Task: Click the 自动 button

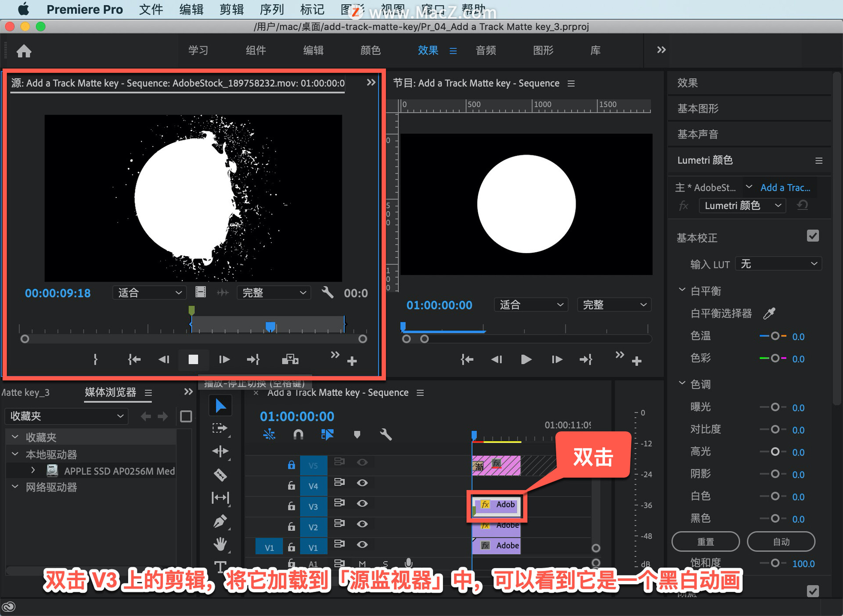Action: click(x=781, y=541)
